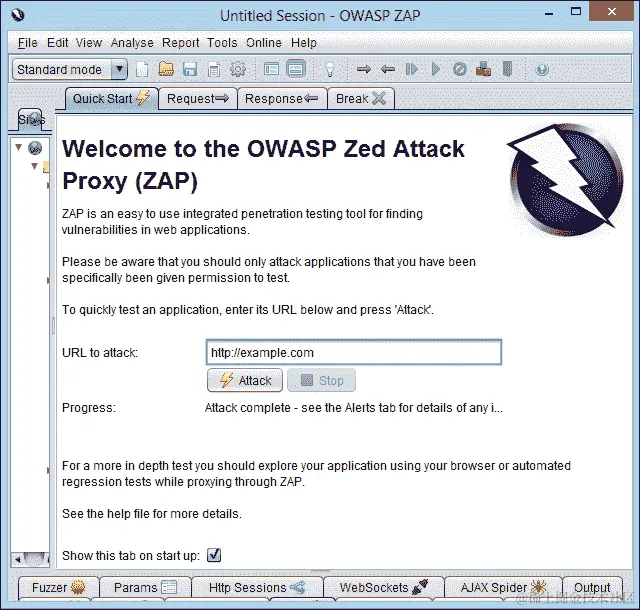
Task: Toggle Show this tab on start up checkbox
Action: [x=214, y=555]
